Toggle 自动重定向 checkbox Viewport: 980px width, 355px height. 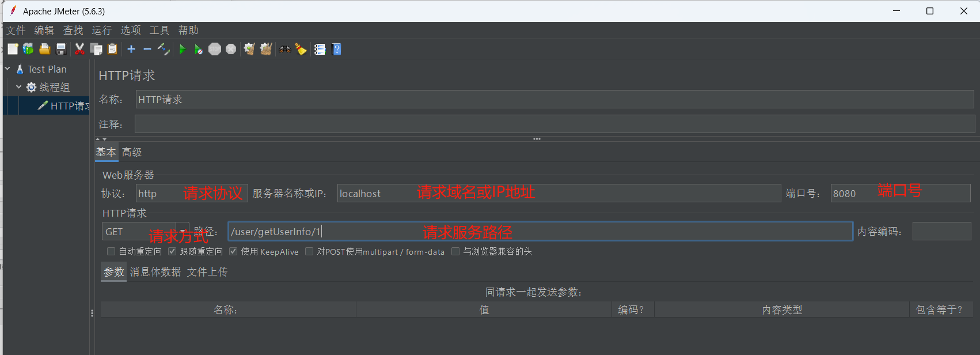click(x=111, y=251)
